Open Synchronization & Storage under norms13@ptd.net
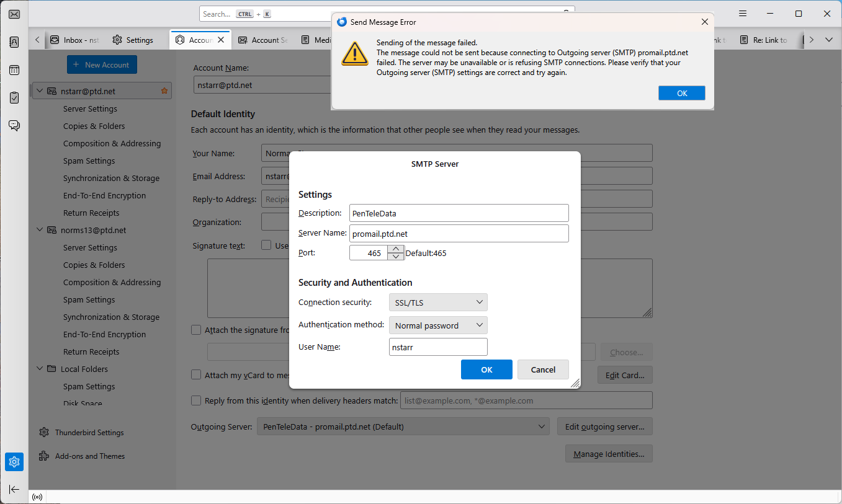842x504 pixels. coord(111,317)
